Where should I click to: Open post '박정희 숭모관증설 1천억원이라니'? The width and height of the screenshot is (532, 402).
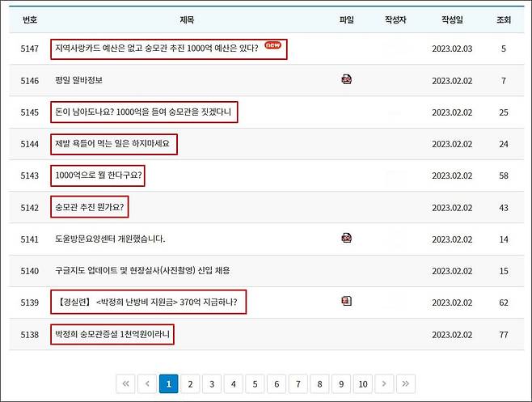pos(112,333)
